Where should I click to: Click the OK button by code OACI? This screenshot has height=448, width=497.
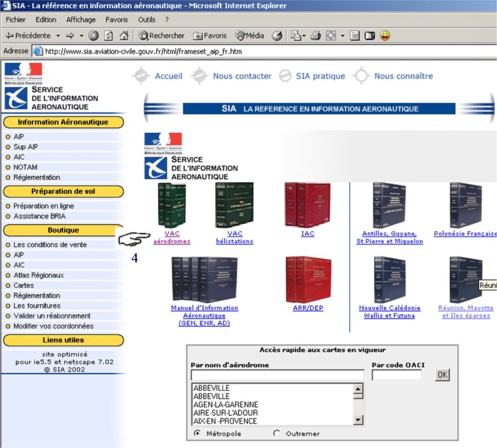point(442,375)
